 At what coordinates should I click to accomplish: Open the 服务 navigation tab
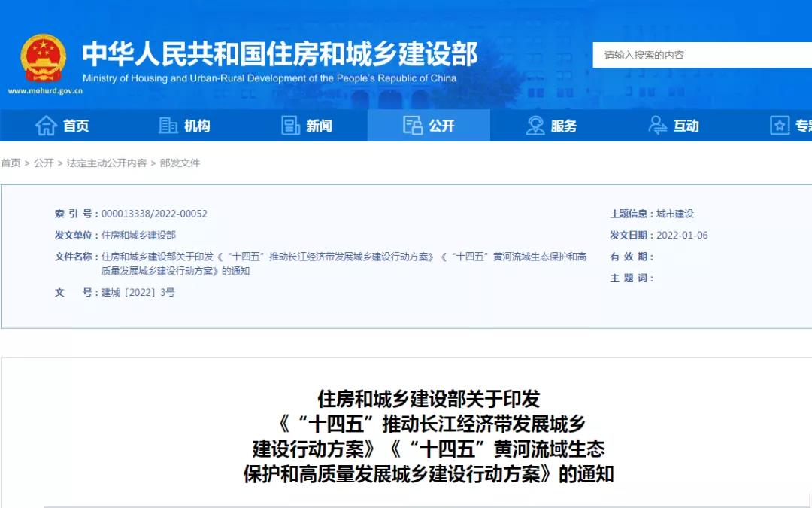(551, 126)
